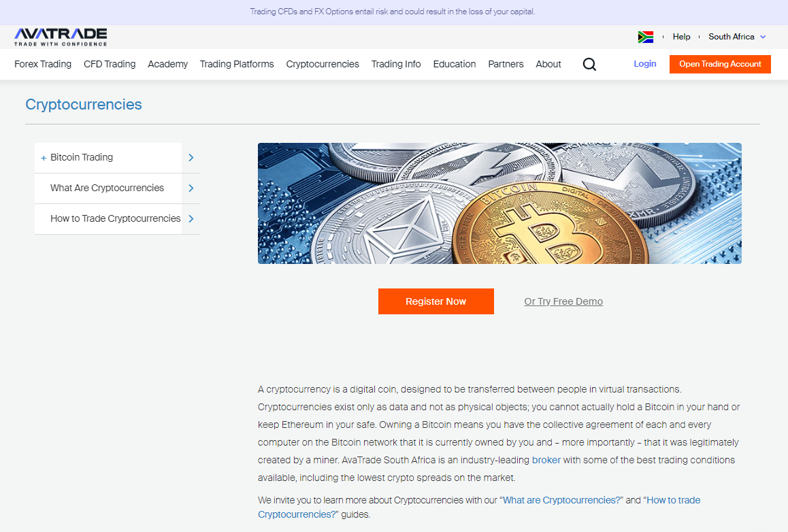Click the Register Now button

[436, 301]
